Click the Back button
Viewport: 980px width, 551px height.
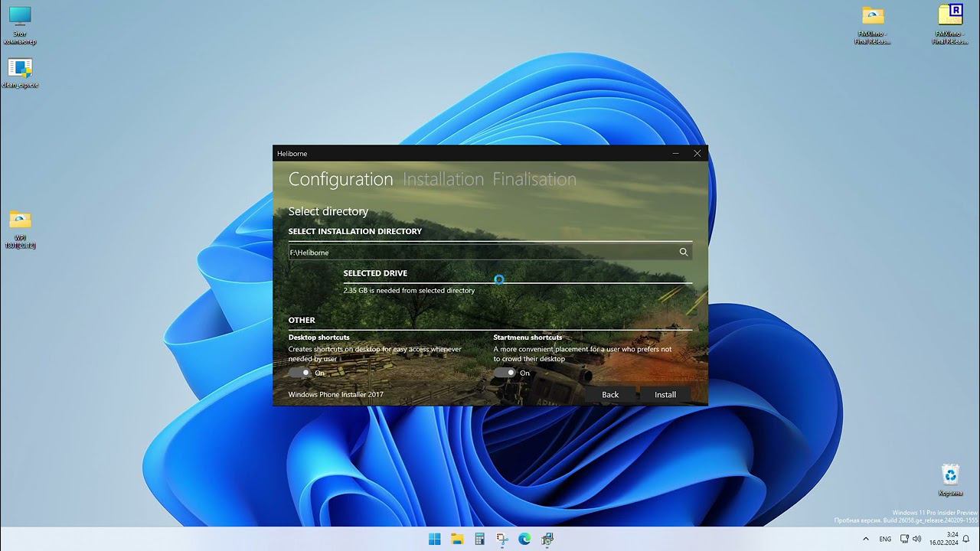pos(610,395)
